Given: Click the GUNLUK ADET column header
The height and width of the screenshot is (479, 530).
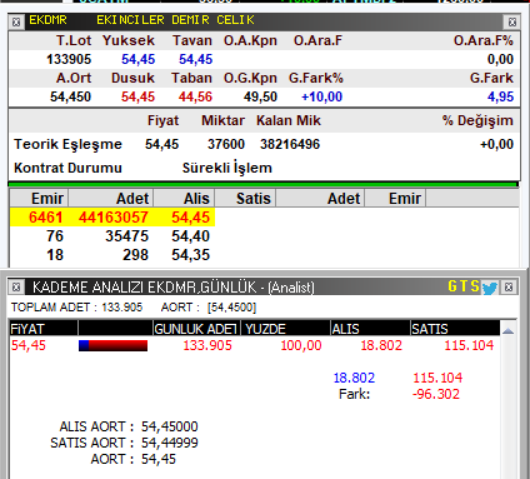Looking at the screenshot, I should (197, 329).
